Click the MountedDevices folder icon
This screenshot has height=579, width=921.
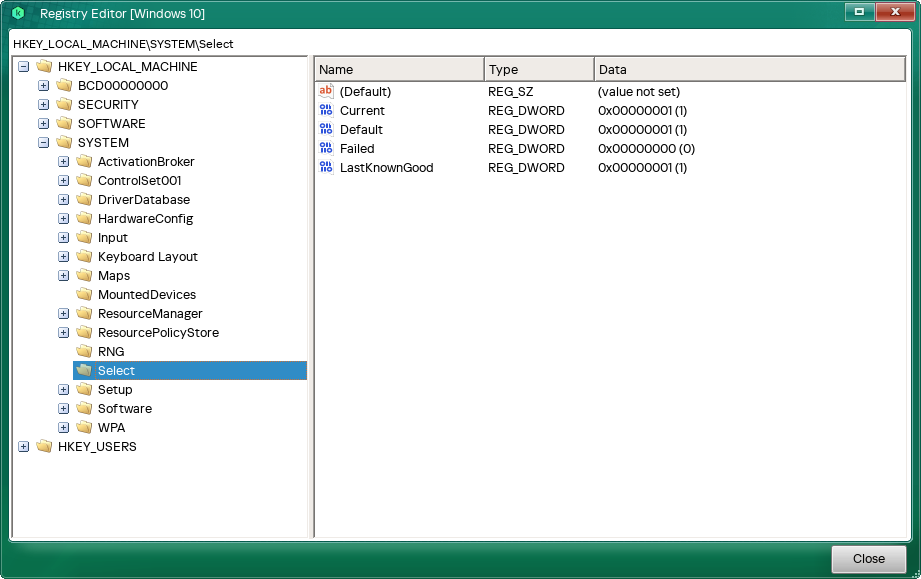(x=84, y=294)
